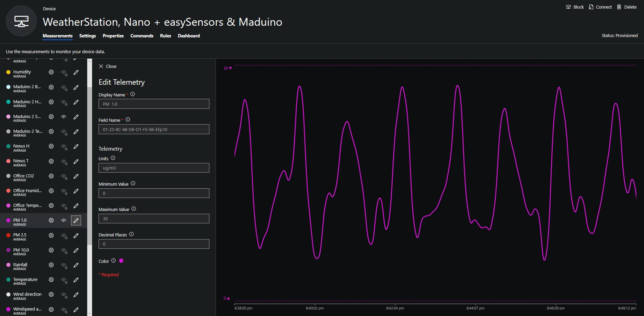Click the 0 minimum marker arrow on chart
Image resolution: width=644 pixels, height=316 pixels.
pos(228,298)
